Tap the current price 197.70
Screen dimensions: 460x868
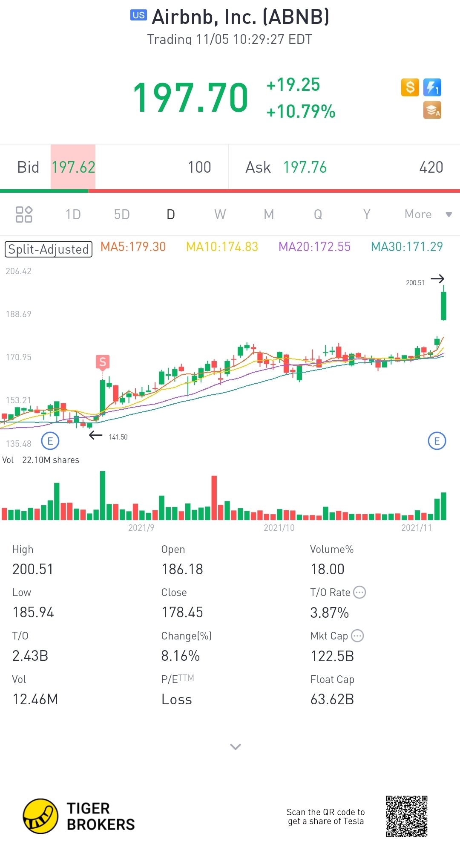tap(190, 98)
